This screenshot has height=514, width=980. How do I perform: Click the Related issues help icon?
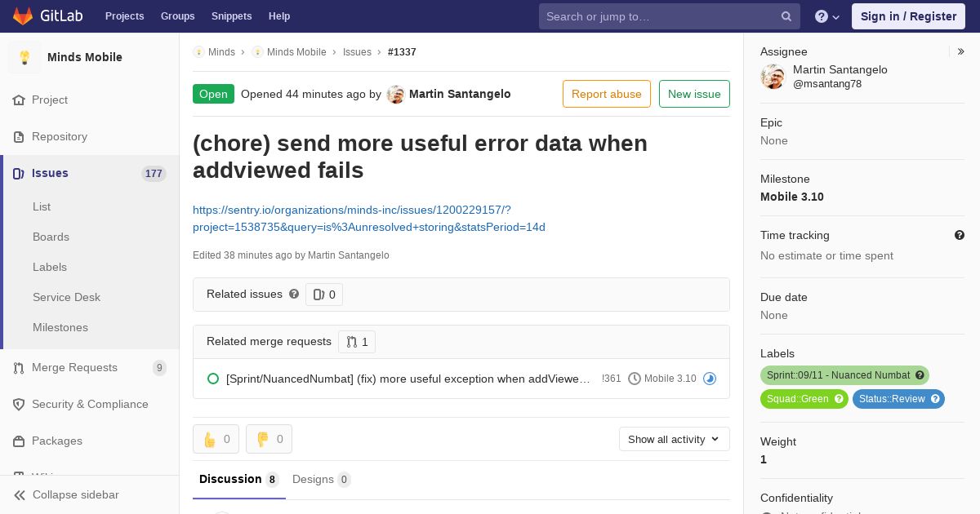(x=294, y=294)
